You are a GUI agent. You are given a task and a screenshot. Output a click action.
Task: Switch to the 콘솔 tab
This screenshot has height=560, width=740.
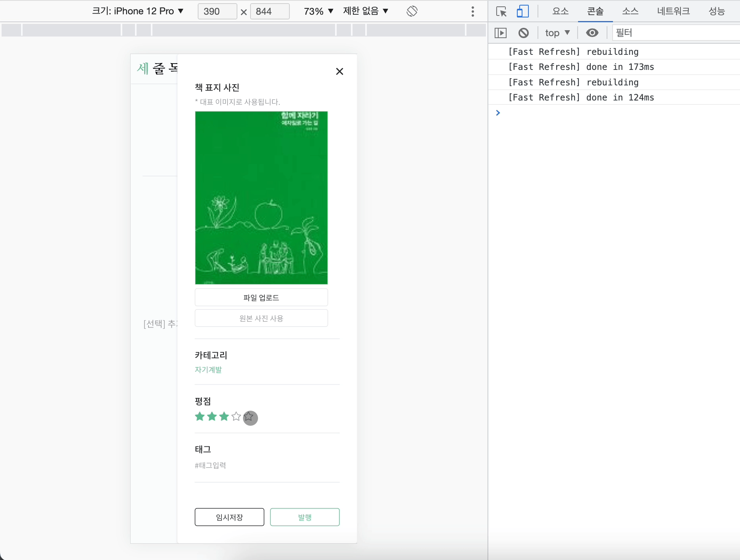pyautogui.click(x=595, y=11)
